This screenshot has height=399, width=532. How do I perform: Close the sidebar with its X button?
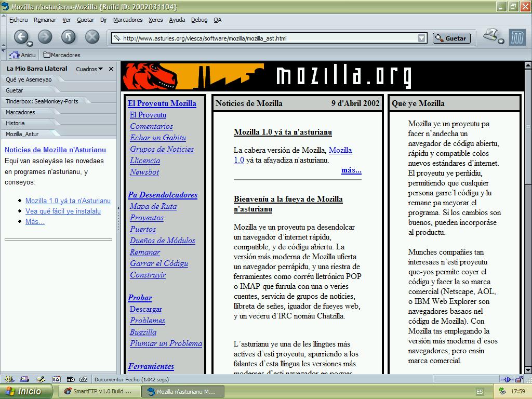pyautogui.click(x=111, y=69)
